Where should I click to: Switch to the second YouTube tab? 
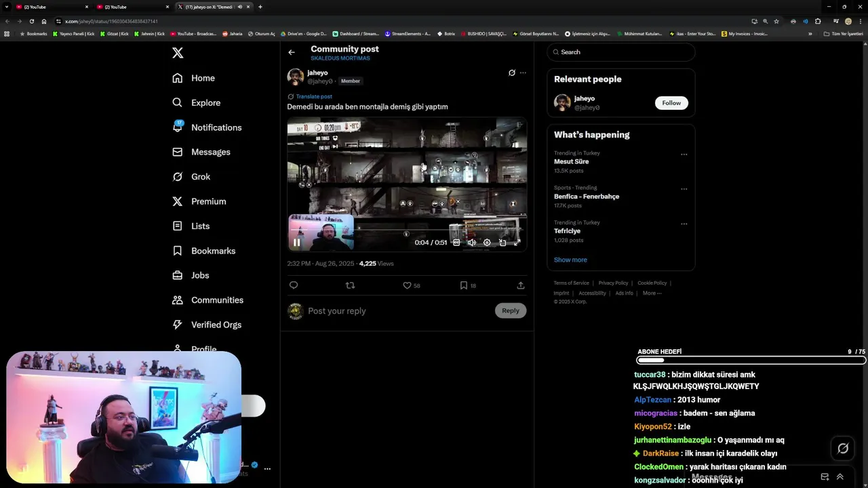click(132, 7)
